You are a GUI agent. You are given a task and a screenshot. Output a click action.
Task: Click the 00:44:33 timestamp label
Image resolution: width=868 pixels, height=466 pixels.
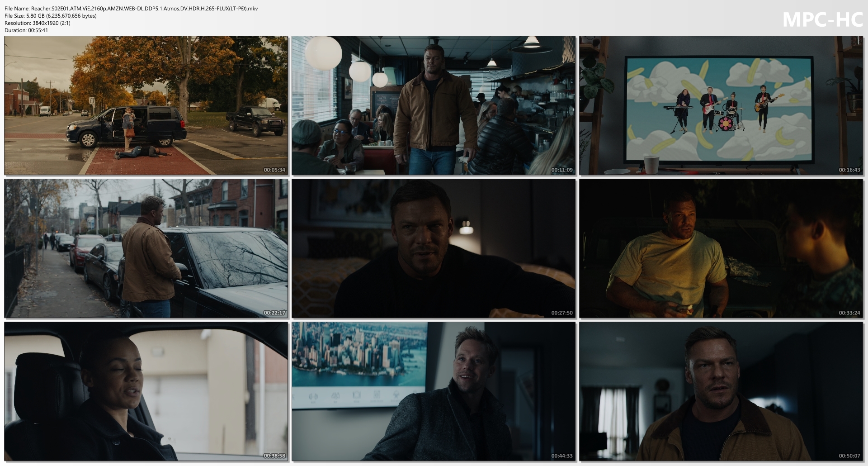tap(562, 456)
